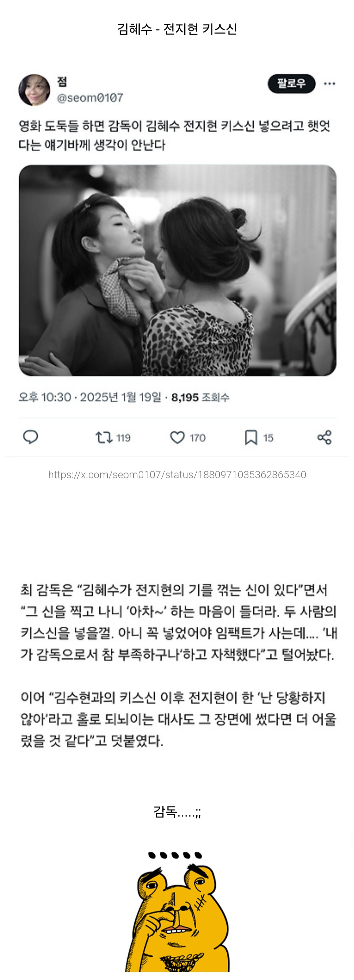Viewport: 354px width, 980px height.
Task: Click the tweet text about 영화 도둑들
Action: (x=174, y=135)
